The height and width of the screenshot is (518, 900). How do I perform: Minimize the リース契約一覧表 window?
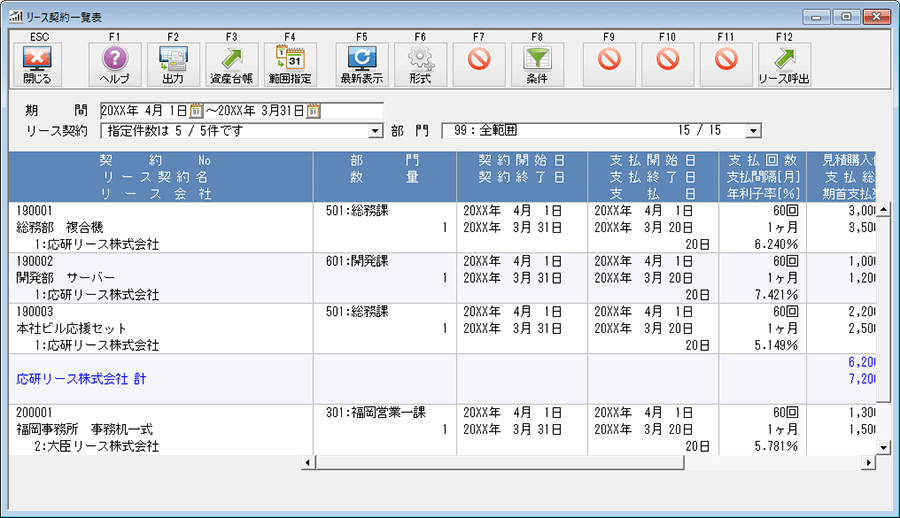pyautogui.click(x=816, y=17)
